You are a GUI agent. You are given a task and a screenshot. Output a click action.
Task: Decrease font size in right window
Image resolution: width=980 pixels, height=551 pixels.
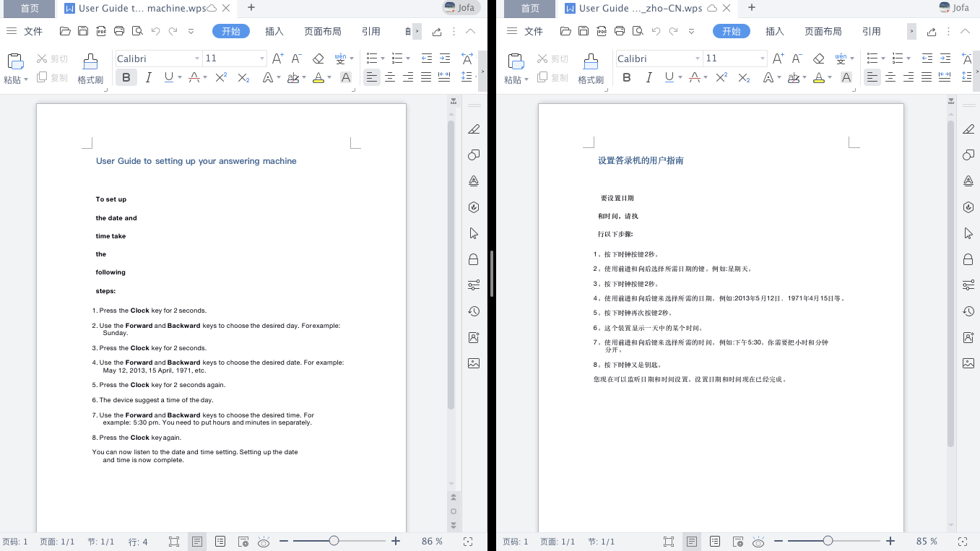797,58
